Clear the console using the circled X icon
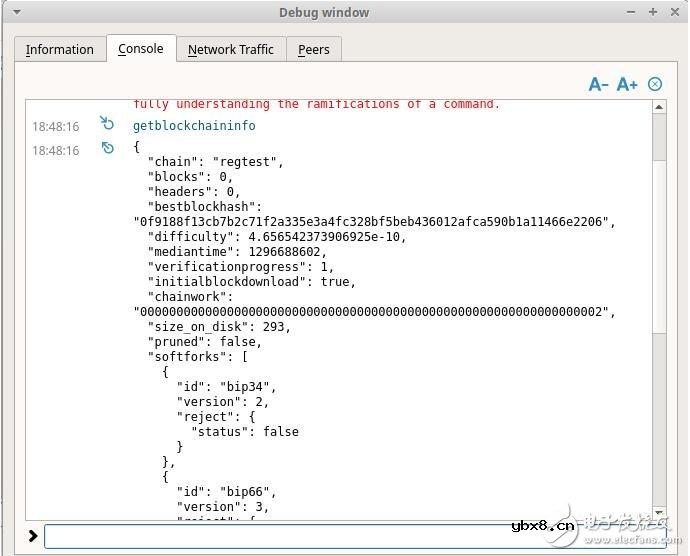This screenshot has height=556, width=690. [x=655, y=84]
